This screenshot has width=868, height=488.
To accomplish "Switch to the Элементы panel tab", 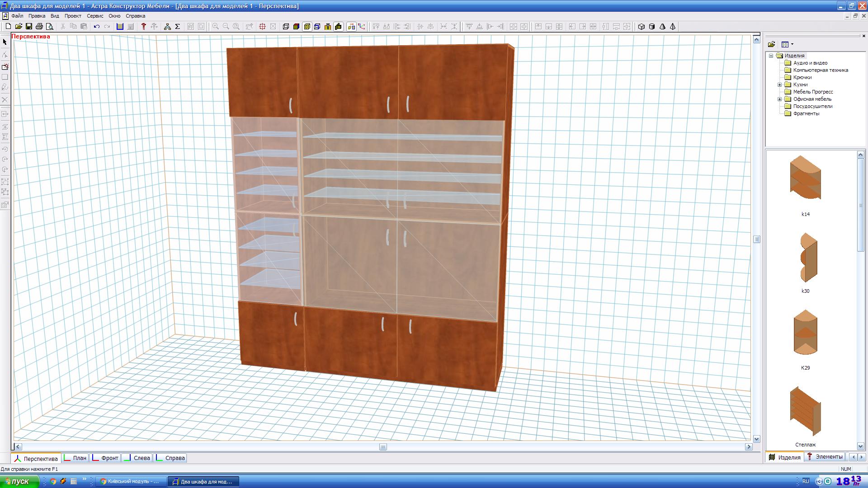I will [825, 457].
